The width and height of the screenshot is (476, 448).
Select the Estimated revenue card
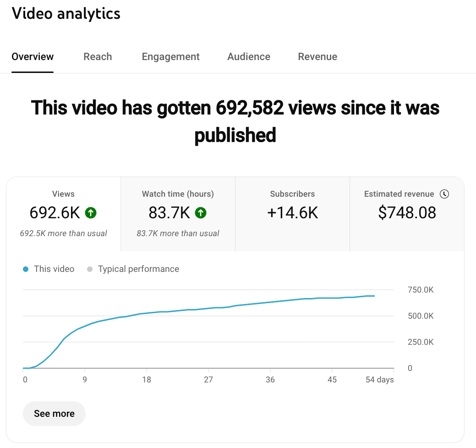point(407,214)
